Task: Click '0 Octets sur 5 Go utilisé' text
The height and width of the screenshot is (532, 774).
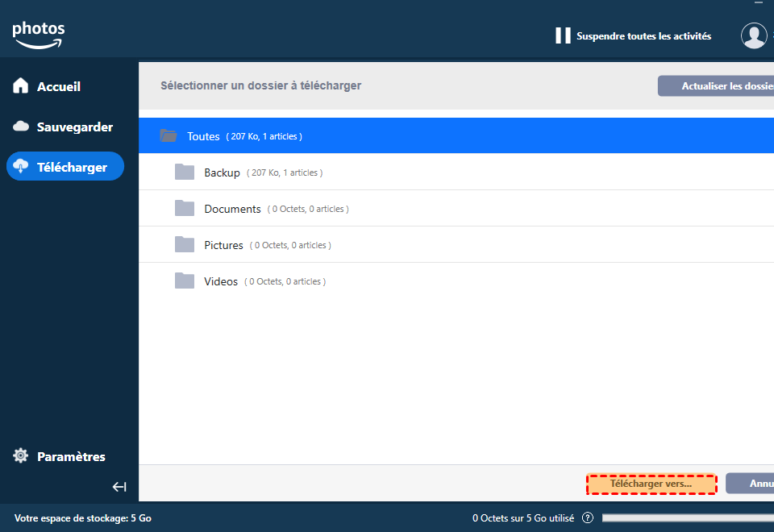Action: [x=523, y=518]
